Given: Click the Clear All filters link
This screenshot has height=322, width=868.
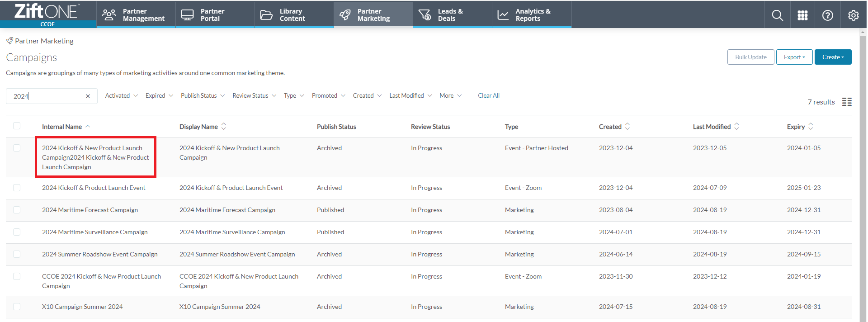Looking at the screenshot, I should click(489, 95).
